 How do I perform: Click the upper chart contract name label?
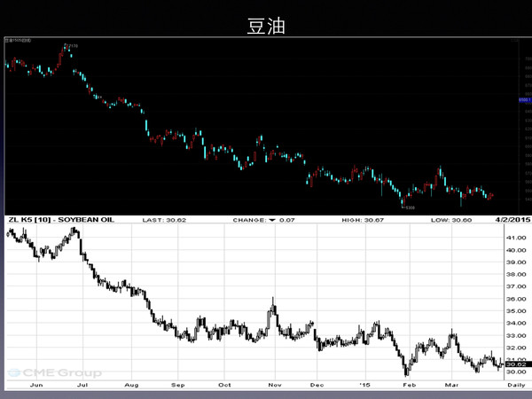(18, 41)
